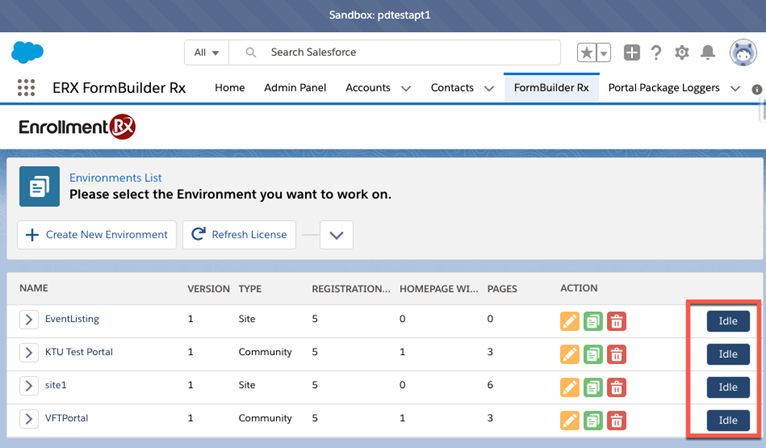
Task: Open the Setup gear icon
Action: click(682, 53)
